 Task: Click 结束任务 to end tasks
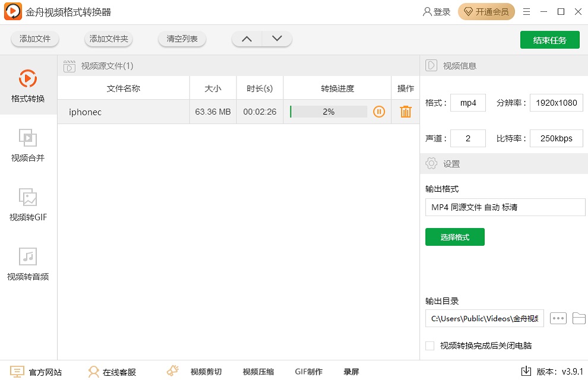tap(549, 40)
